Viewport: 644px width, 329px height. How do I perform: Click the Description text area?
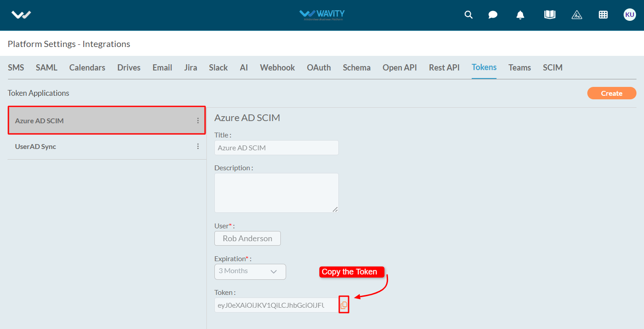(x=276, y=193)
